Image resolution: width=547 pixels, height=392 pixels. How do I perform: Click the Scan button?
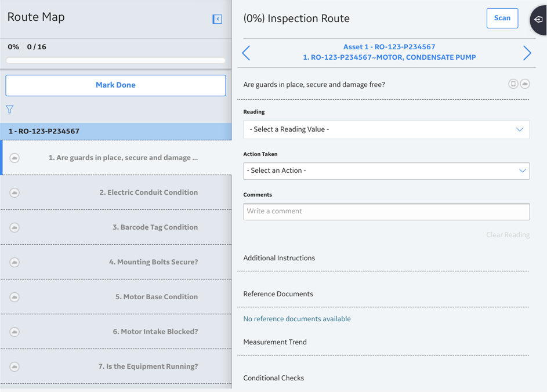(502, 18)
